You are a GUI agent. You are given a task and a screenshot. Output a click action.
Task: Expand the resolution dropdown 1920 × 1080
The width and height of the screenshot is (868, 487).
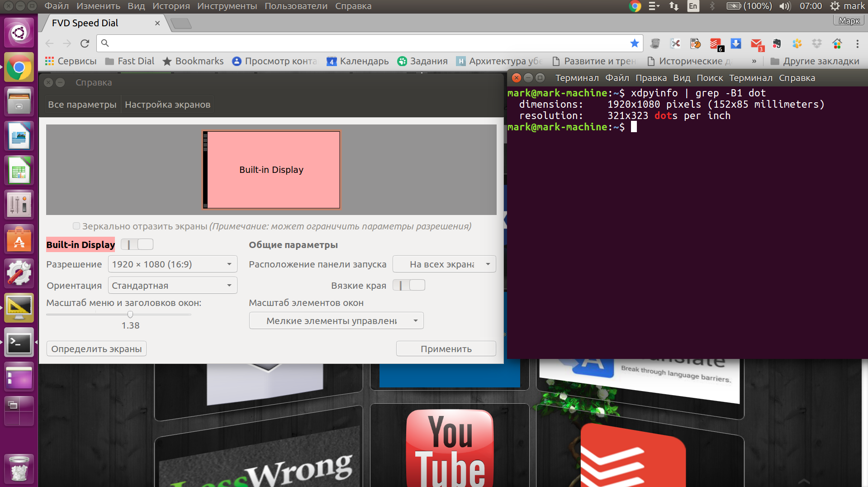pyautogui.click(x=172, y=264)
